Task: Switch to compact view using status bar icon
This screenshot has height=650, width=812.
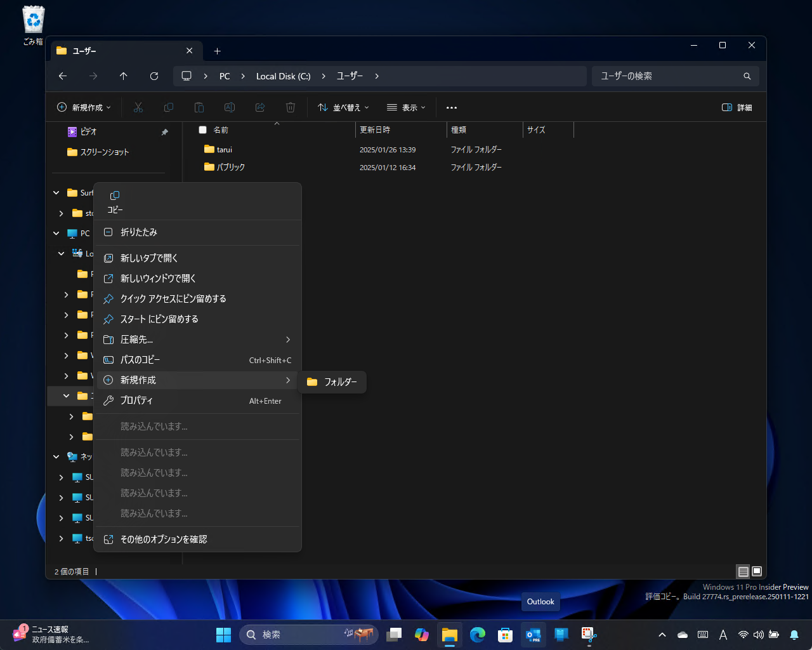Action: (743, 571)
